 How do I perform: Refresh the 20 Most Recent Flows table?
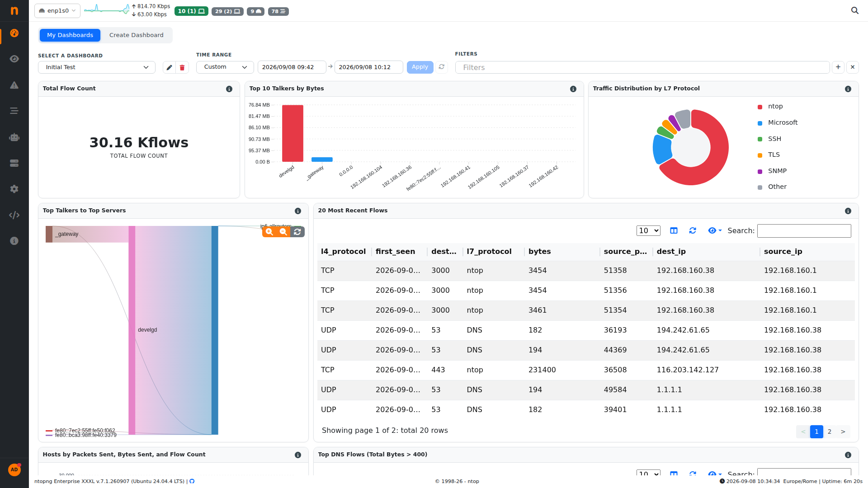pyautogui.click(x=693, y=230)
